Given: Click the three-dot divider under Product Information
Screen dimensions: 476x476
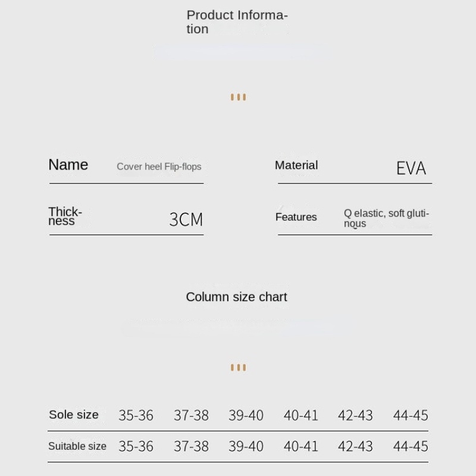Looking at the screenshot, I should coord(239,97).
